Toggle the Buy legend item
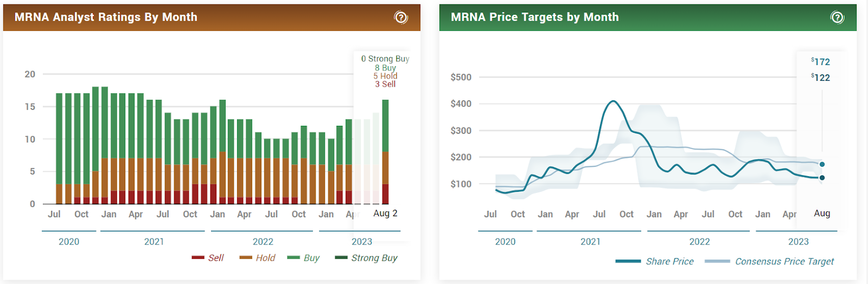The image size is (868, 284). [x=303, y=258]
